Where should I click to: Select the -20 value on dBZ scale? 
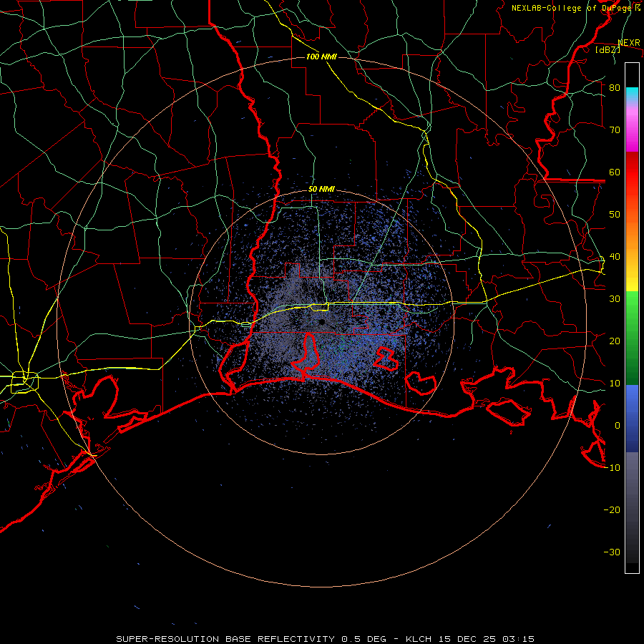pos(612,510)
